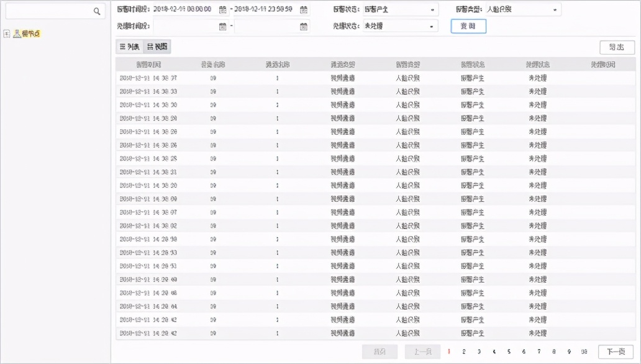Open the calendar icon for processing end time

pos(304,25)
